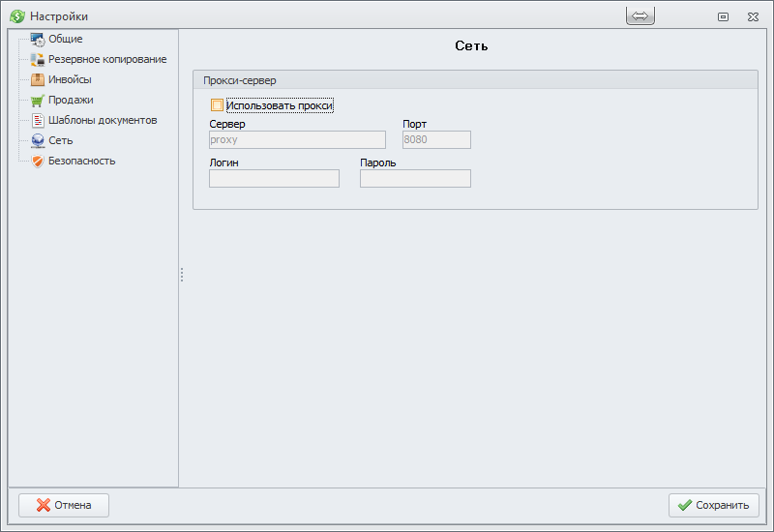
Task: Open the Безопасность section label
Action: (x=81, y=162)
